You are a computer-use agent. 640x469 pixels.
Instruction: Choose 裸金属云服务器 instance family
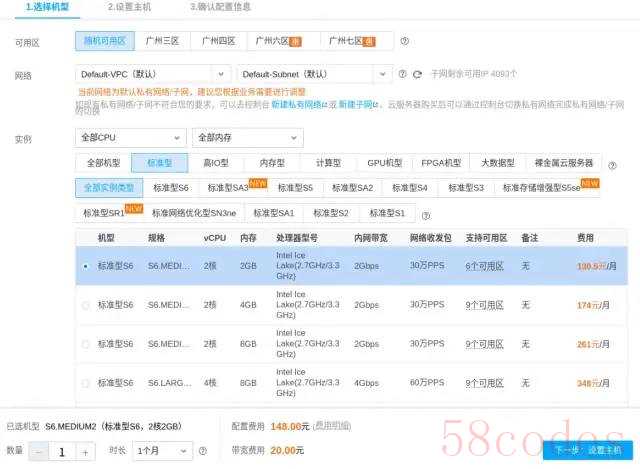564,163
